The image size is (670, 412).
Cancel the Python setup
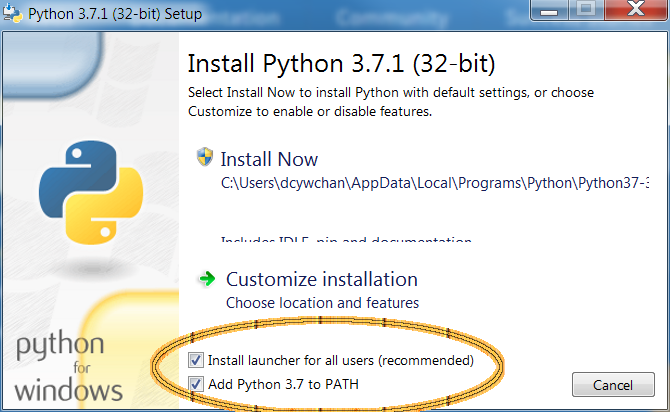[x=613, y=385]
